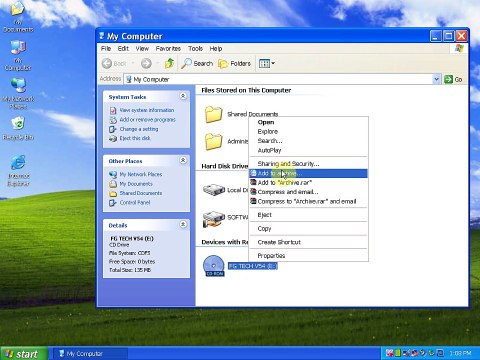The width and height of the screenshot is (480, 360).
Task: Open the File menu
Action: [x=106, y=49]
